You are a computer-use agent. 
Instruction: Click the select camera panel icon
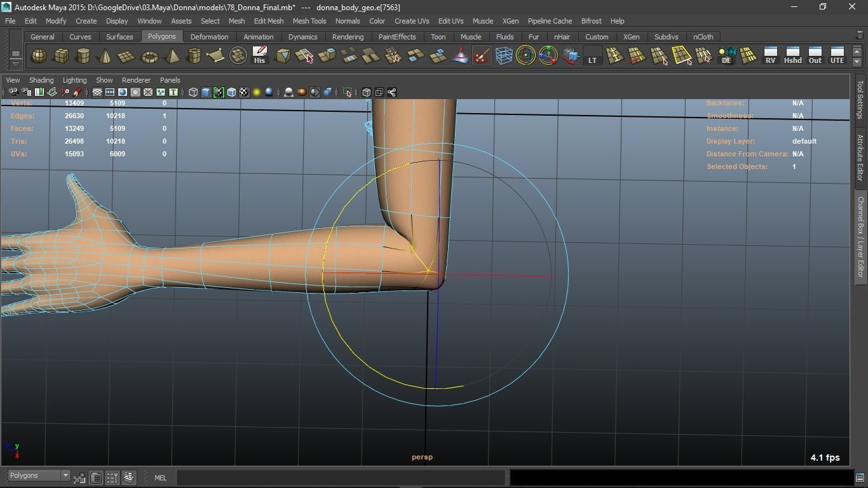point(13,92)
